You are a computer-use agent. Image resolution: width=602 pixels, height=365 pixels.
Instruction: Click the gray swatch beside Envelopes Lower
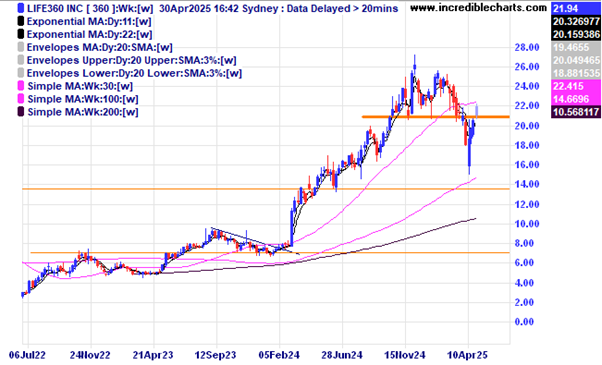coord(21,73)
